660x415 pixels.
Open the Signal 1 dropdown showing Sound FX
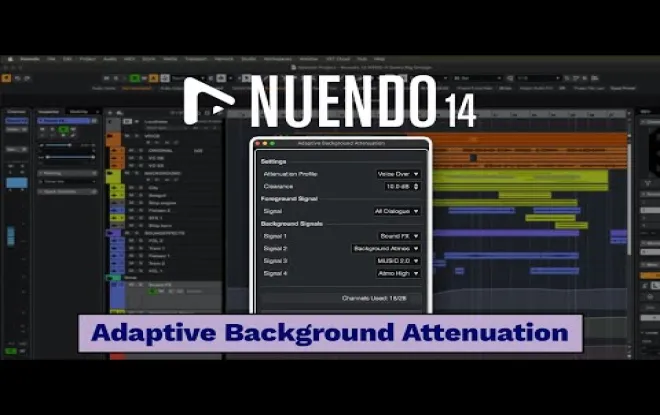pyautogui.click(x=399, y=236)
